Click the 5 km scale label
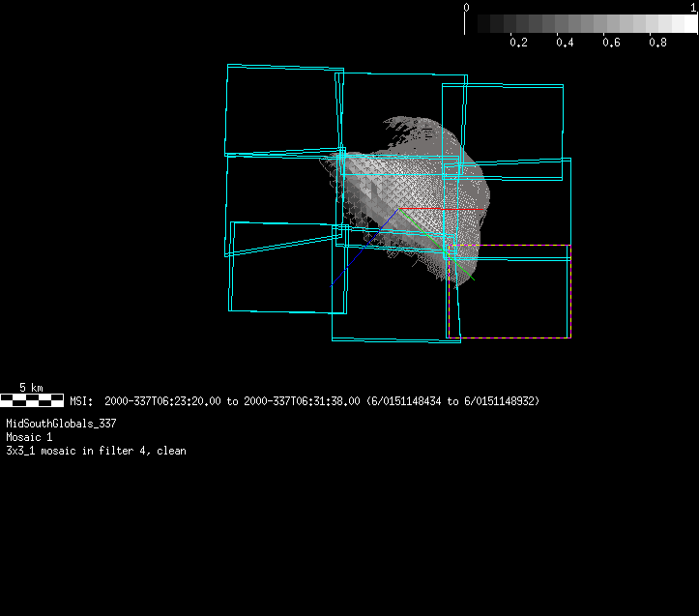 point(32,388)
